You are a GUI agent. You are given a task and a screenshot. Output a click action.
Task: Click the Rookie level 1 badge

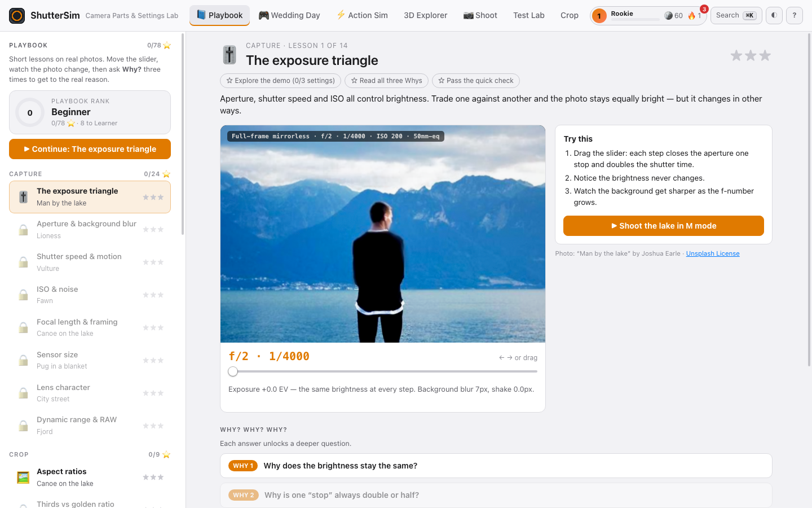599,16
